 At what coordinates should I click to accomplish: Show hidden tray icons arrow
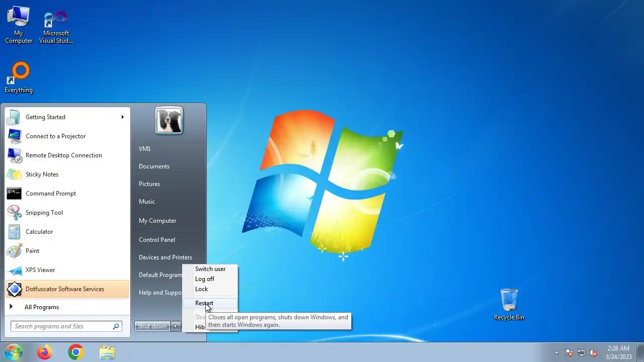(x=556, y=352)
